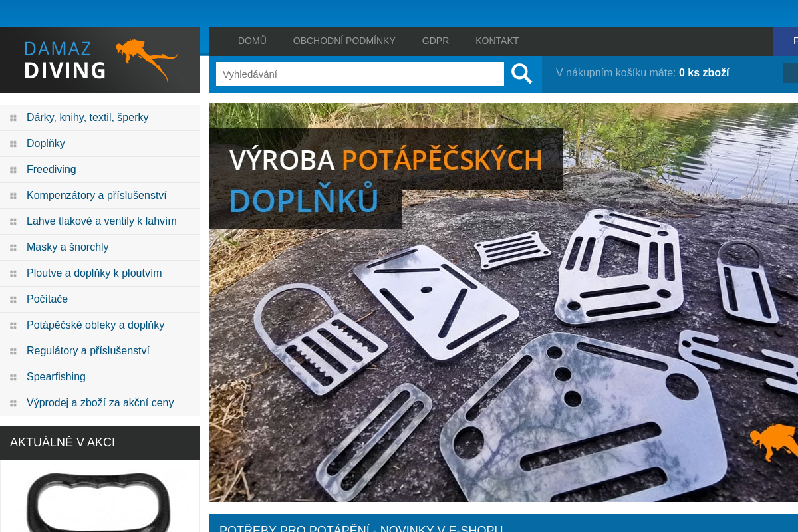The height and width of the screenshot is (532, 798).
Task: Open Kompenzátory a příslušenství category
Action: click(x=96, y=196)
